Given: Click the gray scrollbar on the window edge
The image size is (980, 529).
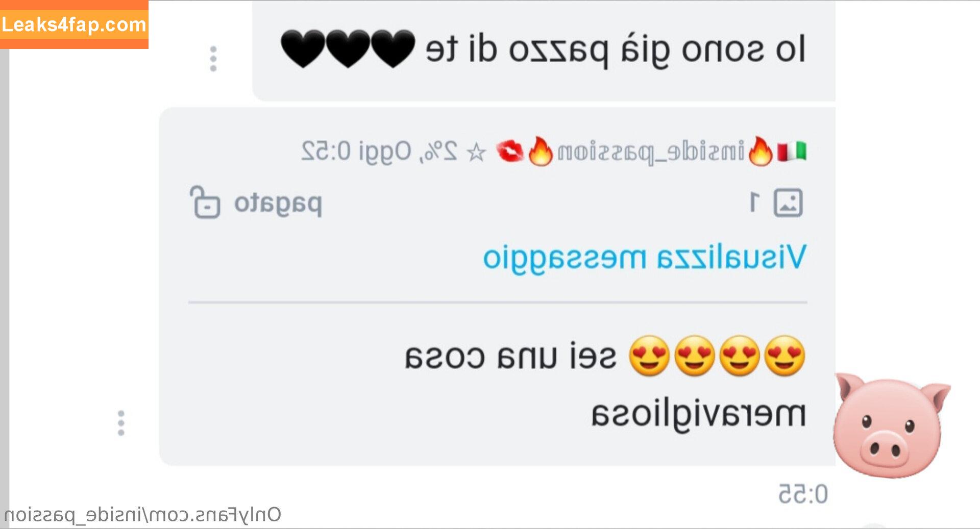Looking at the screenshot, I should pyautogui.click(x=5, y=289).
